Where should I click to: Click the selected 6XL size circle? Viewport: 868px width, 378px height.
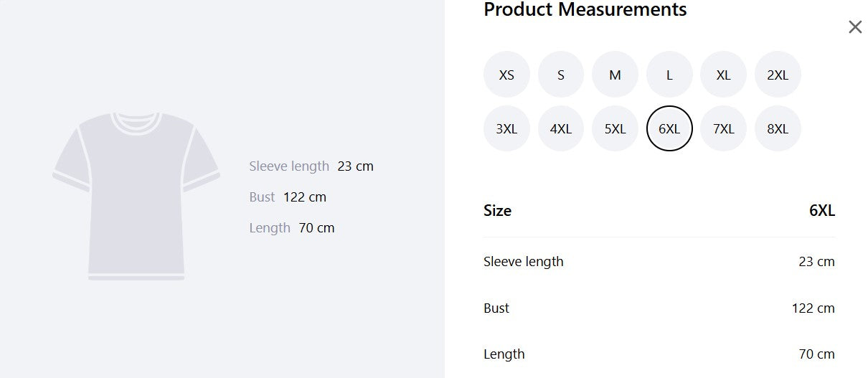669,129
